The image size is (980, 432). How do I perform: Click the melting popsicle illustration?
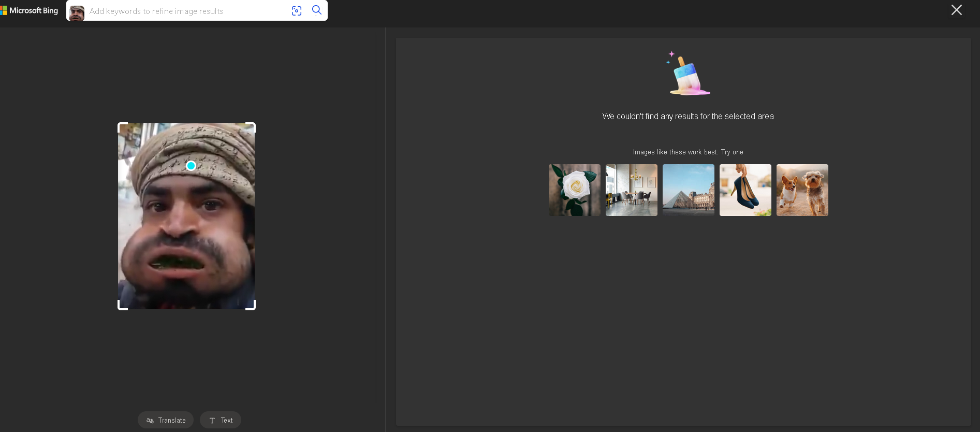[688, 73]
